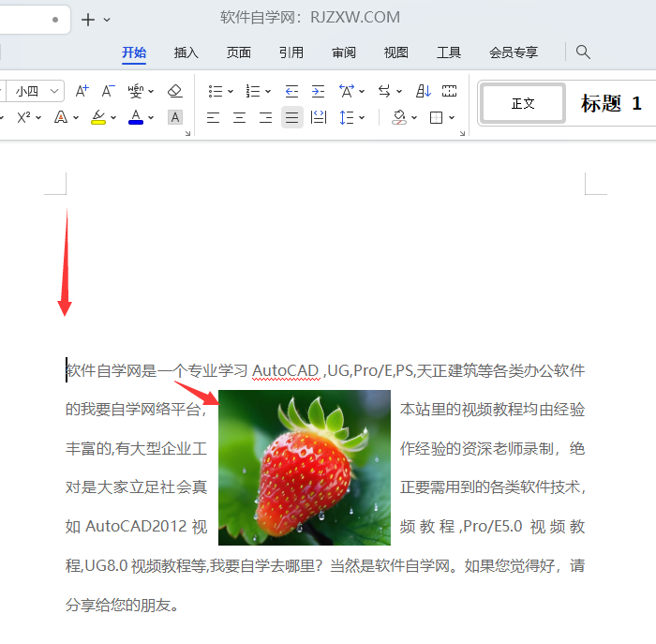This screenshot has height=644, width=656.
Task: Toggle character shading on the gray A
Action: 175,117
